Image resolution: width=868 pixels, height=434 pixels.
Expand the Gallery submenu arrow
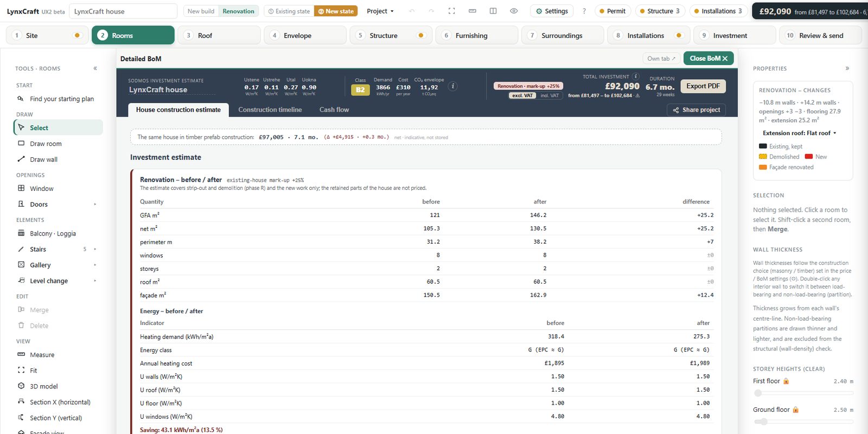95,265
